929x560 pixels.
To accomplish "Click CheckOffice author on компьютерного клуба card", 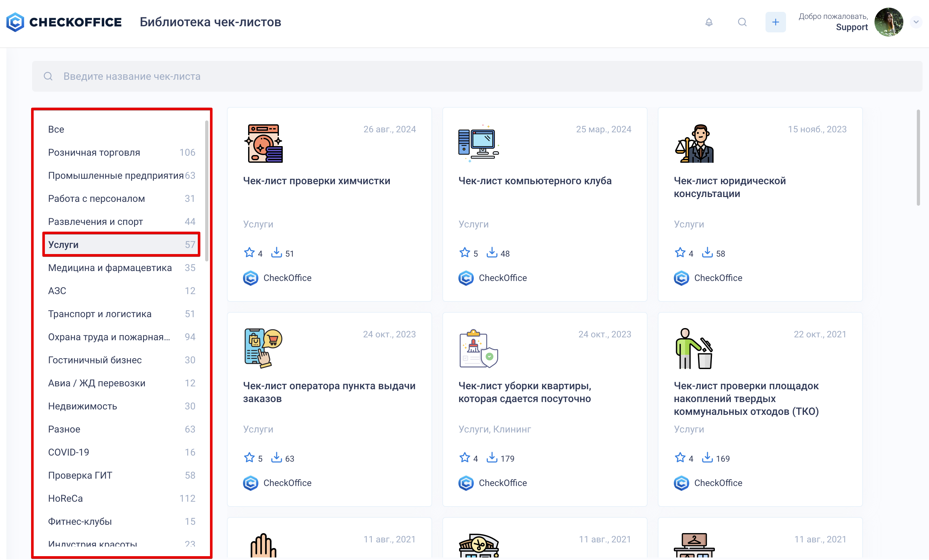I will [502, 278].
